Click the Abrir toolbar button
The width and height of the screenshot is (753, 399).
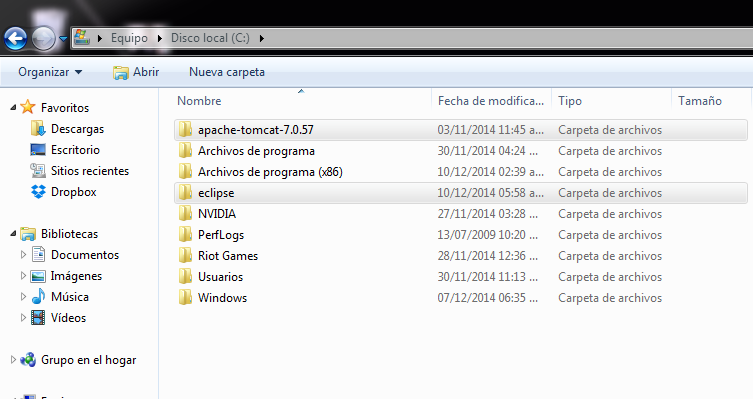136,72
